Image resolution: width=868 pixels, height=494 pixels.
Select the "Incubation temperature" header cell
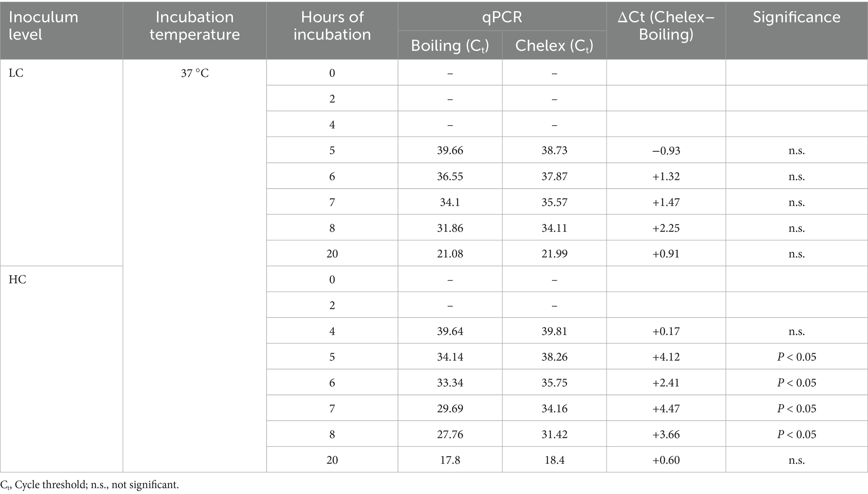(194, 26)
